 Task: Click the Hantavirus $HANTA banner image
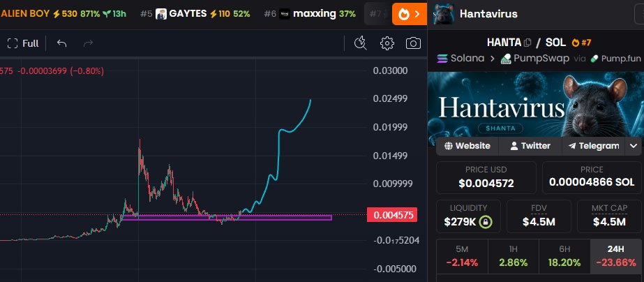[536, 109]
